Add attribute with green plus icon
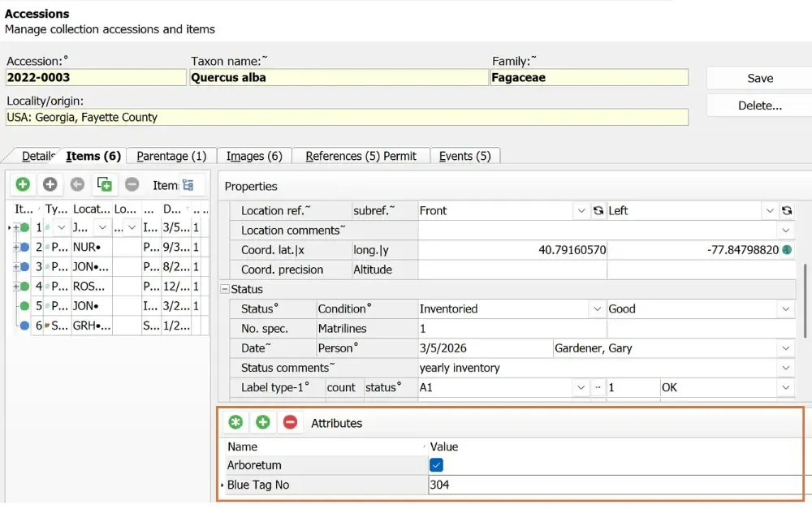The image size is (812, 509). pyautogui.click(x=263, y=422)
